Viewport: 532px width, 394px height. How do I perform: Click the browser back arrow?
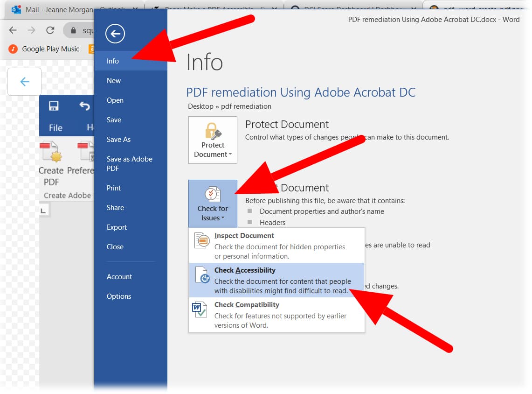[13, 30]
